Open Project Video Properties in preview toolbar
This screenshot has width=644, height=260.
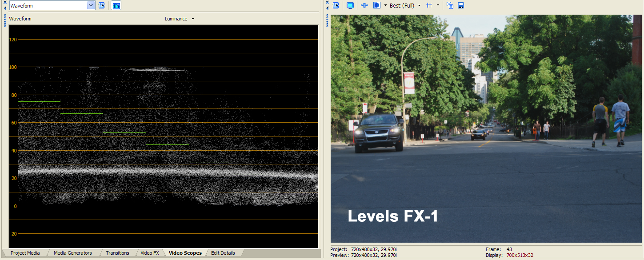[x=336, y=5]
